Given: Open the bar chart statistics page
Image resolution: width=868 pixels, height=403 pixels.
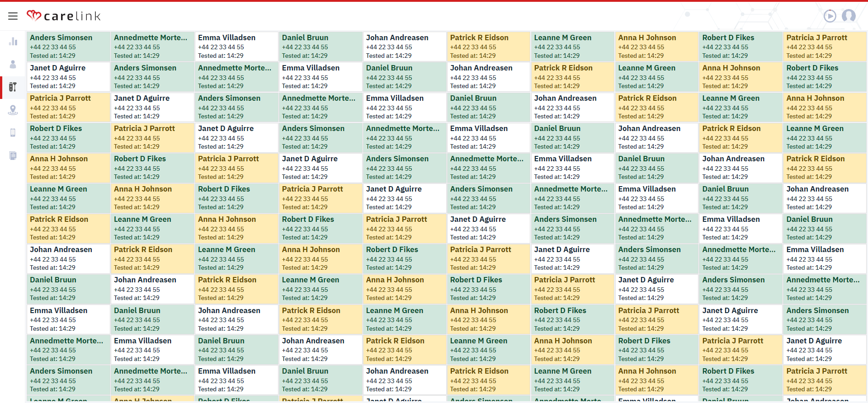Looking at the screenshot, I should pyautogui.click(x=13, y=42).
